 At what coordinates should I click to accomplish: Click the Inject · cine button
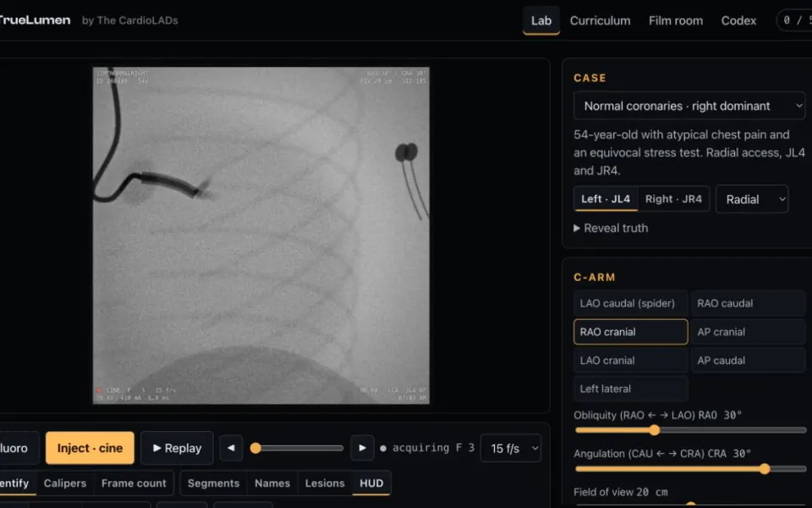click(90, 448)
